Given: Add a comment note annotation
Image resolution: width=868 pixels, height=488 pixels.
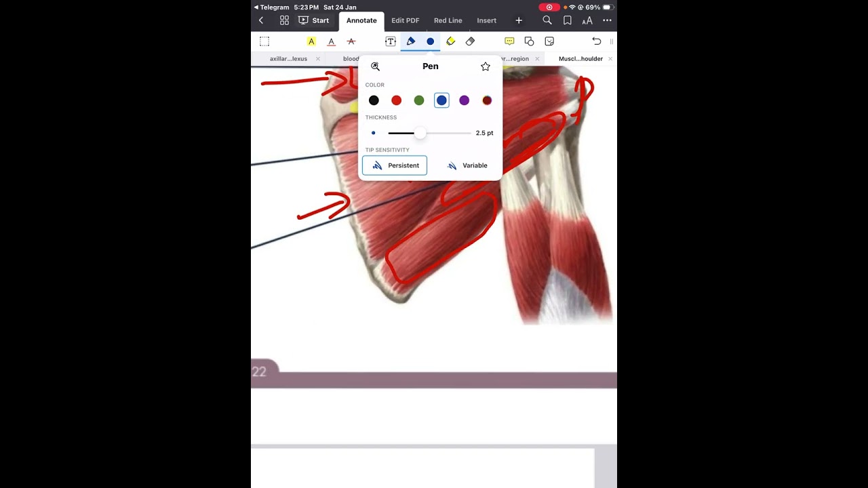Looking at the screenshot, I should [x=509, y=41].
